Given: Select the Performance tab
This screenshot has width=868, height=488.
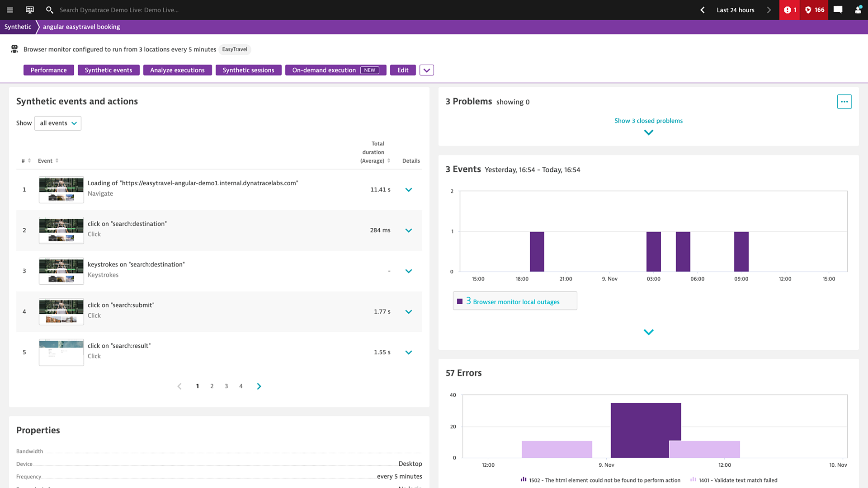Looking at the screenshot, I should point(48,70).
